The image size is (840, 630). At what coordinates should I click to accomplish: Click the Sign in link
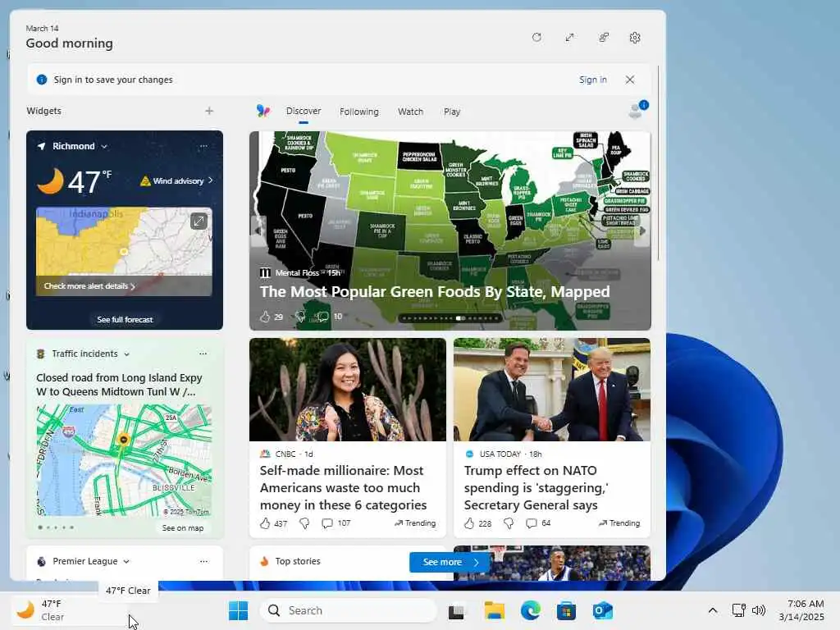592,80
